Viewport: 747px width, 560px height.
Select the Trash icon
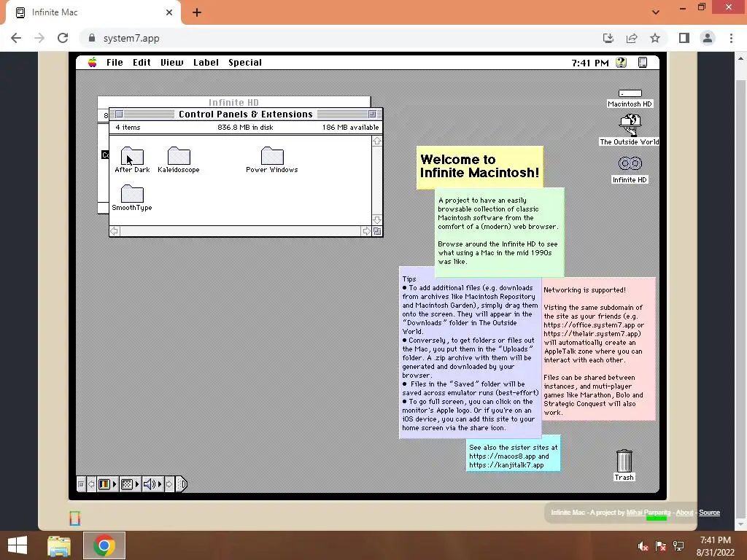624,461
